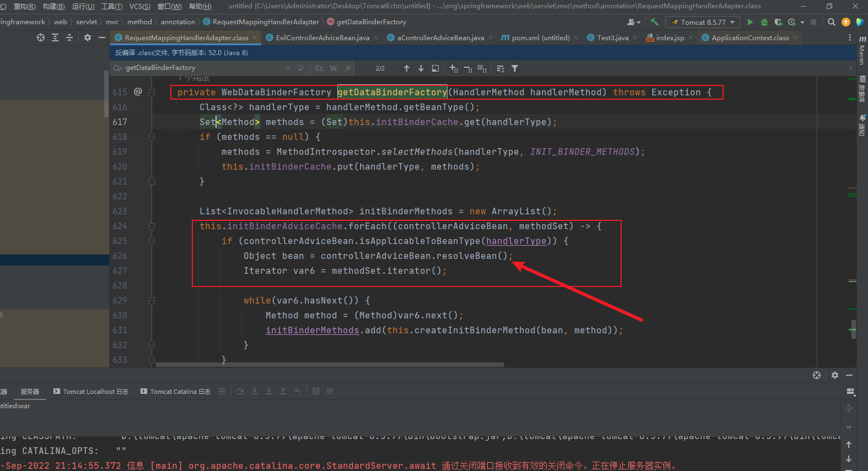Close the Test3.java tab
868x471 pixels.
[635, 37]
